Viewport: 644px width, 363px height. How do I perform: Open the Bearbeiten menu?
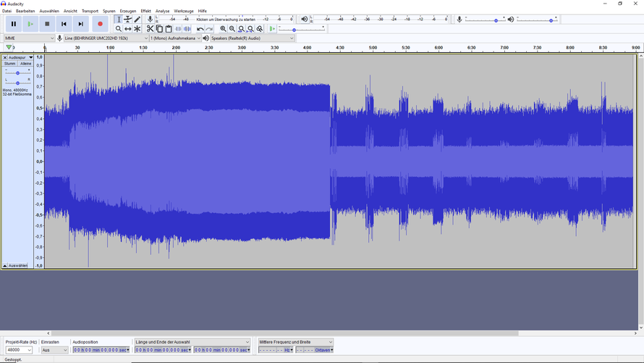tap(25, 11)
